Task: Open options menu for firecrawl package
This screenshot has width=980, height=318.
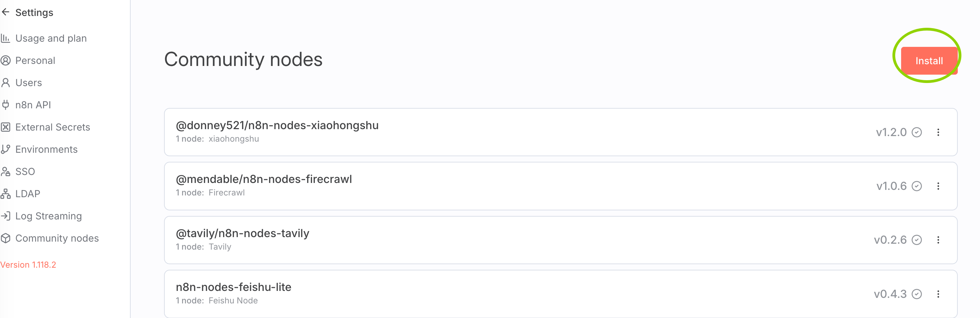Action: point(938,186)
